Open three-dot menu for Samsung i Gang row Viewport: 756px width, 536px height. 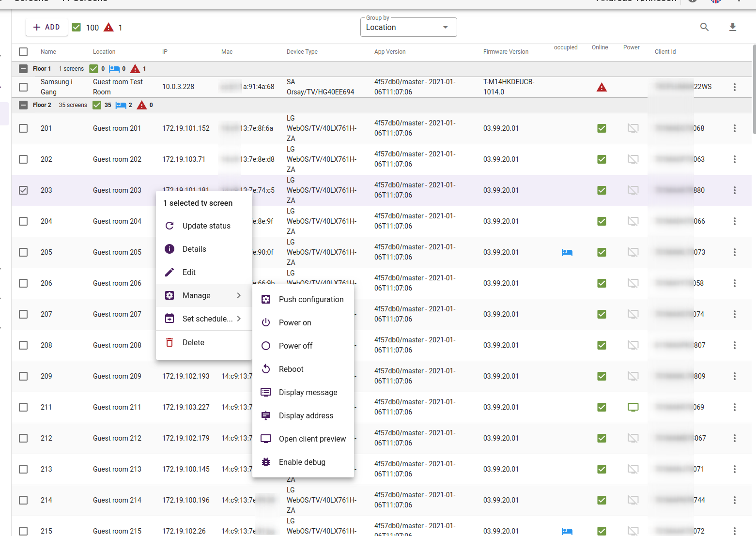(x=735, y=87)
